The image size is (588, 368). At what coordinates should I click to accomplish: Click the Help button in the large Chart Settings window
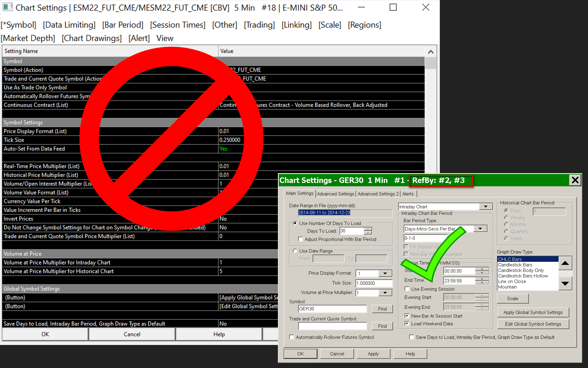219,334
